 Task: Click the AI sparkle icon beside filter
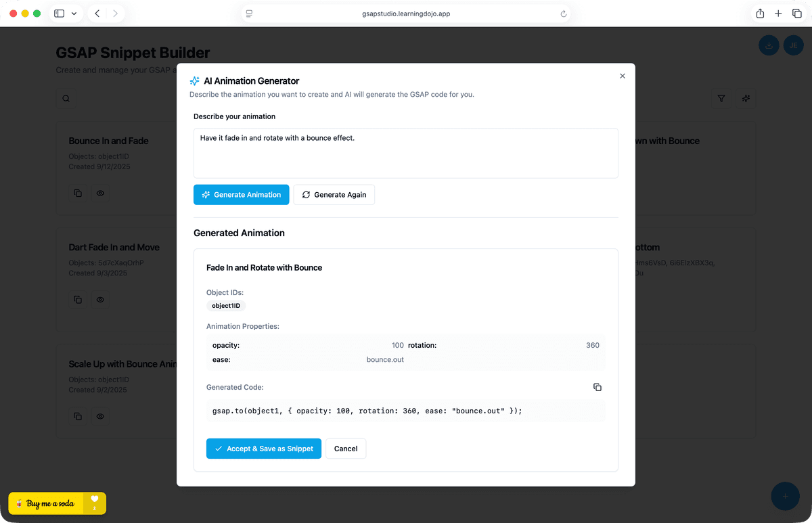point(746,99)
